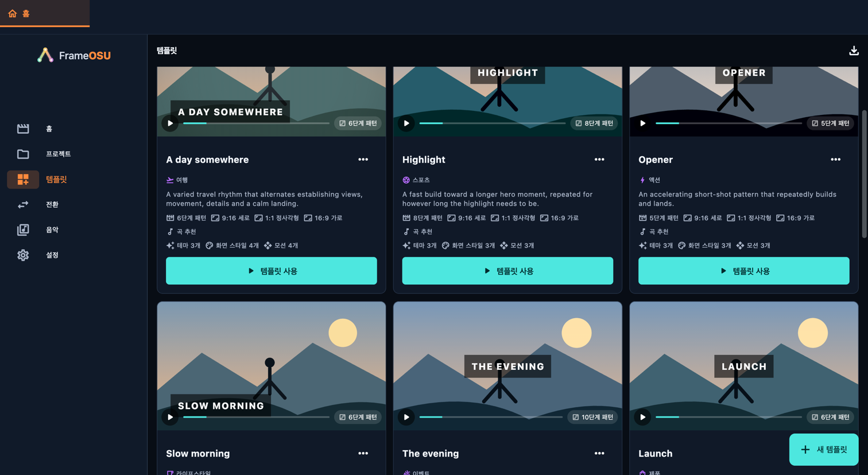Use the Opener template
Viewport: 868px width, 475px height.
tap(744, 271)
